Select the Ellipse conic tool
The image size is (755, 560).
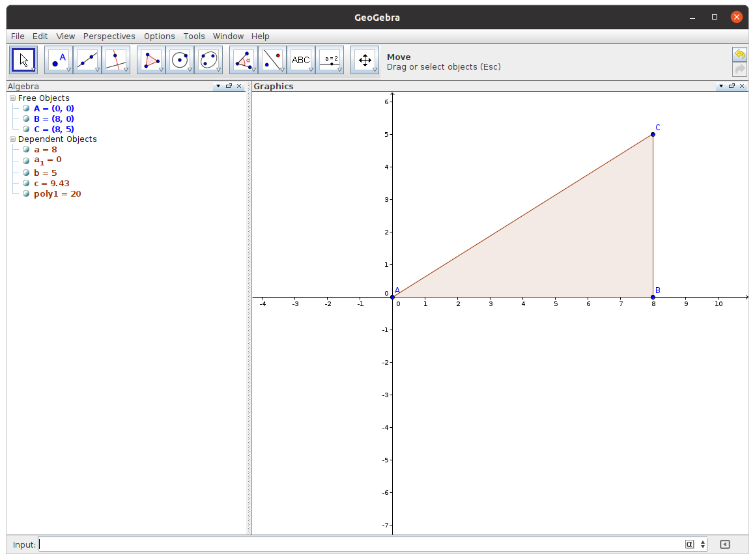[208, 60]
